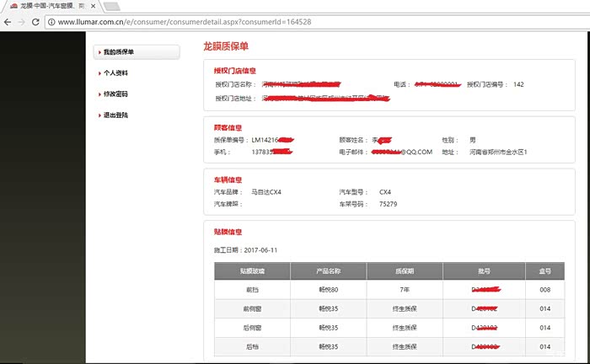Viewport: 590px width, 364px height.
Task: Open 我的质保单 in sidebar
Action: (119, 52)
